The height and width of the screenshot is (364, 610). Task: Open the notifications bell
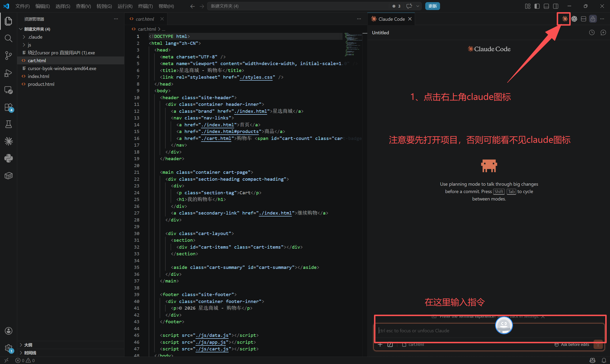pos(604,360)
